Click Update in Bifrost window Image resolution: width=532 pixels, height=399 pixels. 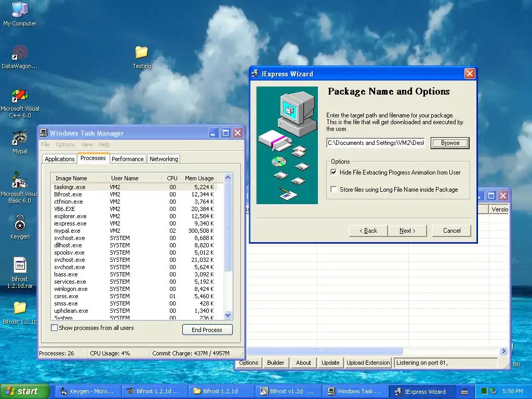[x=330, y=363]
